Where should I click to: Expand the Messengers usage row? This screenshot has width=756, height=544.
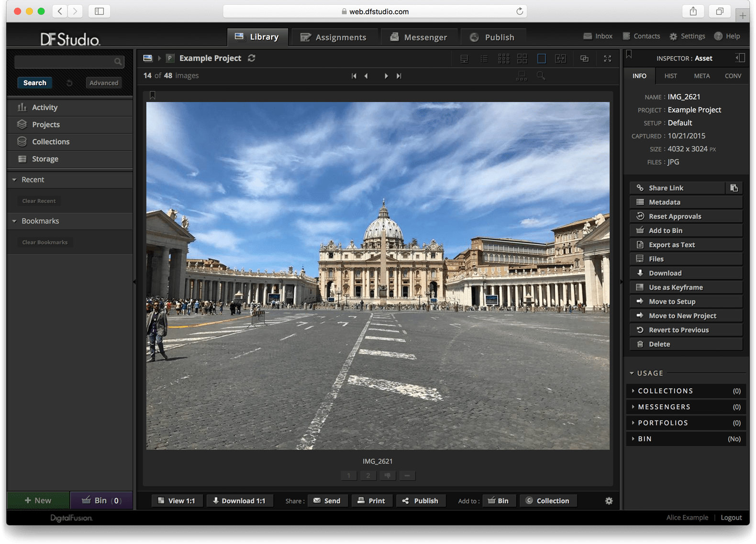(686, 407)
